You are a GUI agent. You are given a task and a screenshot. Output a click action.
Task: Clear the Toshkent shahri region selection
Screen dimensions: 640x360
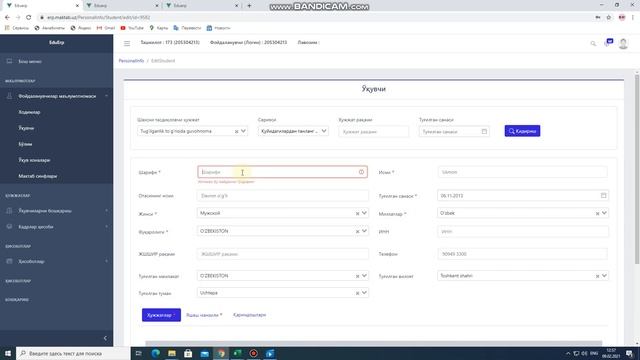tap(597, 276)
